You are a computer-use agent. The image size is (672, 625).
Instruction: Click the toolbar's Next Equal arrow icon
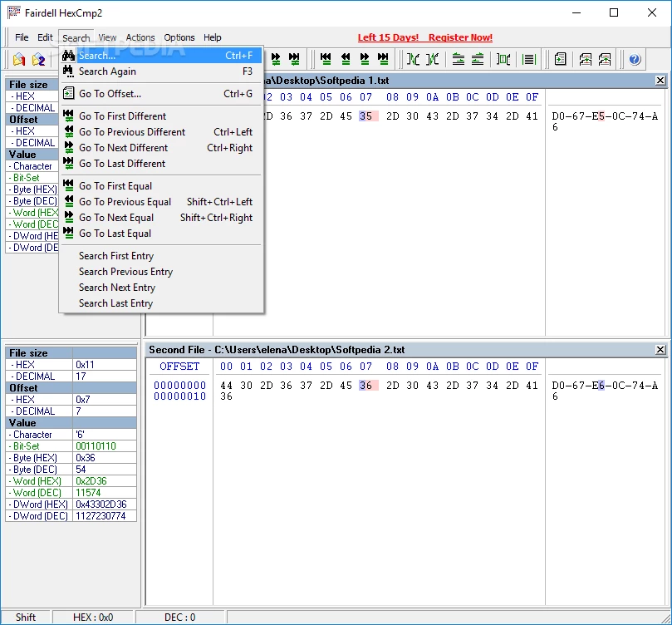coord(364,59)
